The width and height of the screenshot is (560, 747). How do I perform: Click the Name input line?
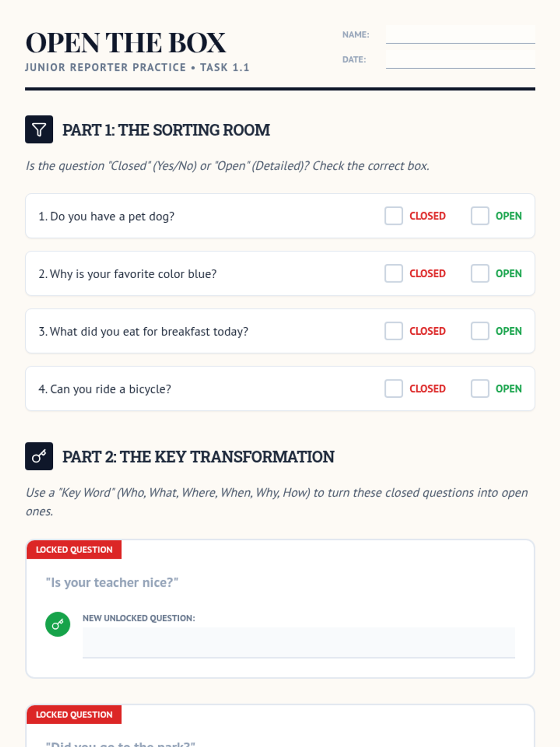460,35
